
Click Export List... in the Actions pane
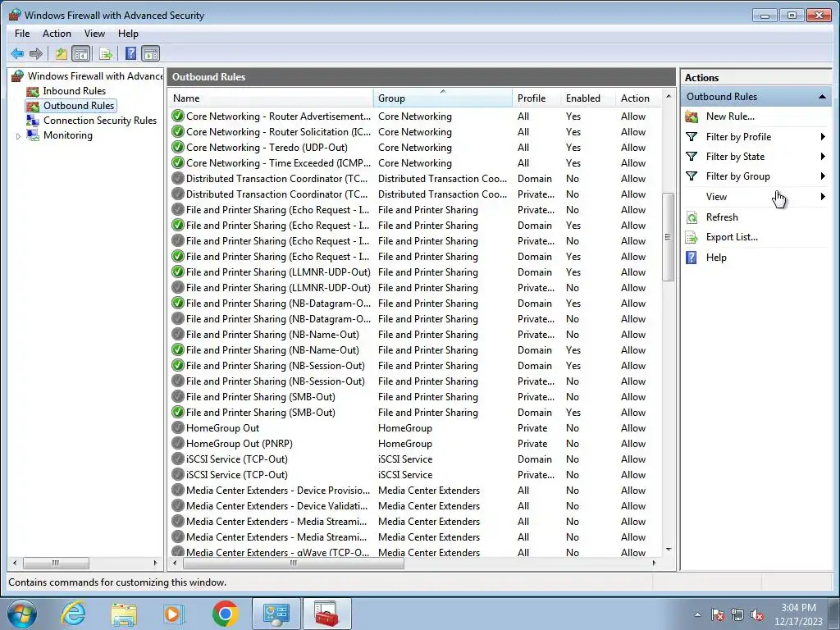(732, 237)
